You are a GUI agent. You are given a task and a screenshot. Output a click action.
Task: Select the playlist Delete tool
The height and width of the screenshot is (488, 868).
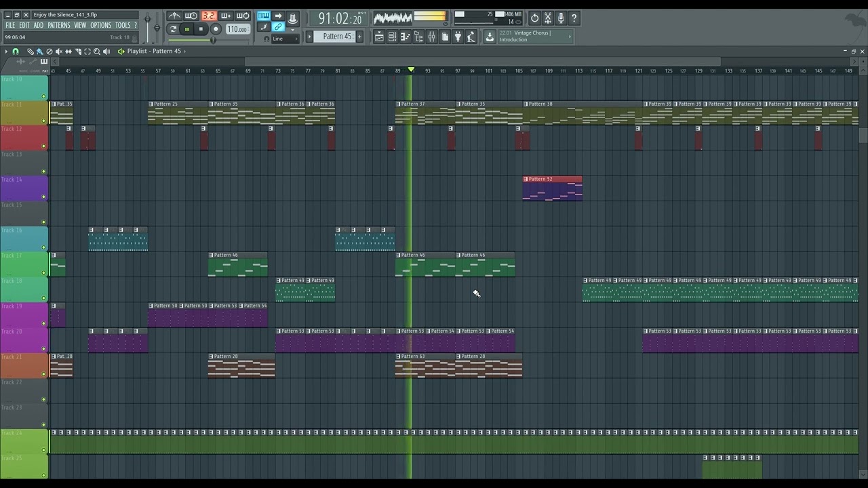[x=50, y=52]
